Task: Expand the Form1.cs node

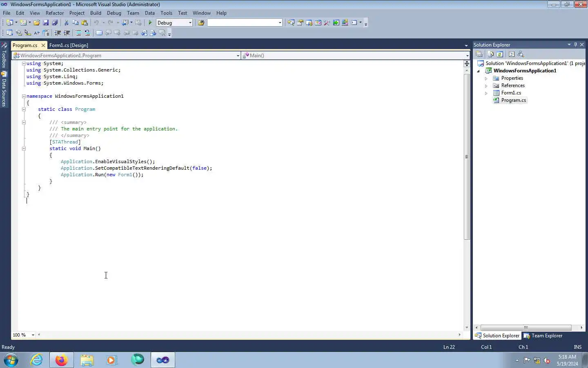Action: point(486,93)
